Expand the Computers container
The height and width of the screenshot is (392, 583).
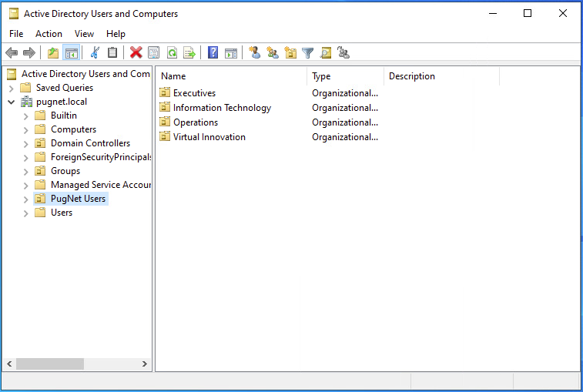(25, 130)
